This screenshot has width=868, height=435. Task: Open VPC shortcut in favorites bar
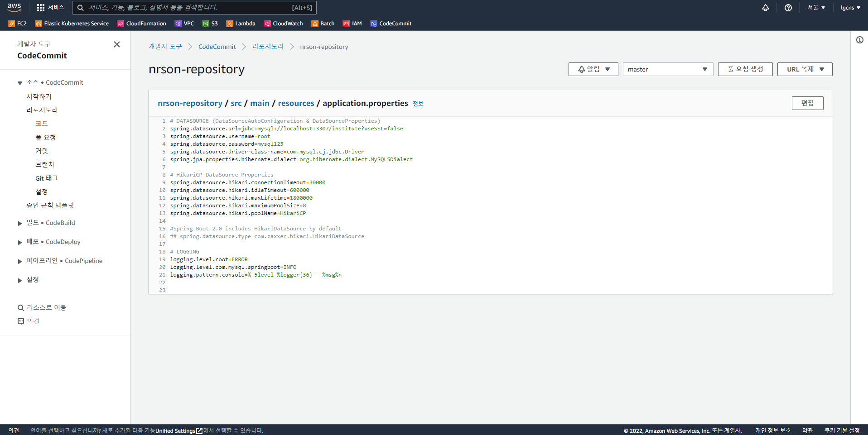tap(184, 24)
